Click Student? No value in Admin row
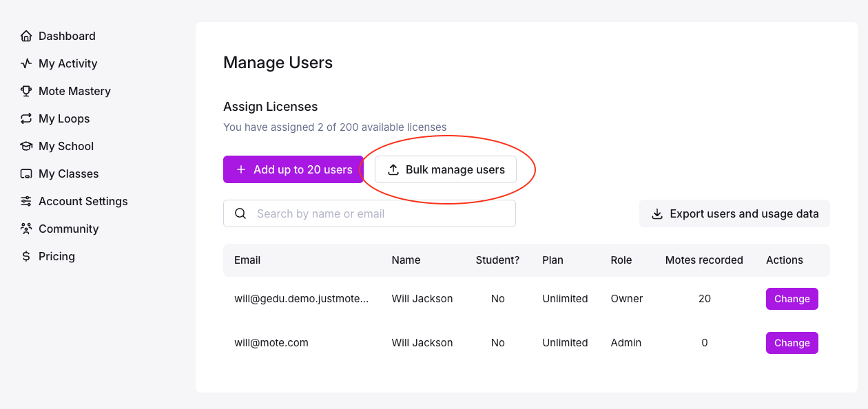 (498, 343)
